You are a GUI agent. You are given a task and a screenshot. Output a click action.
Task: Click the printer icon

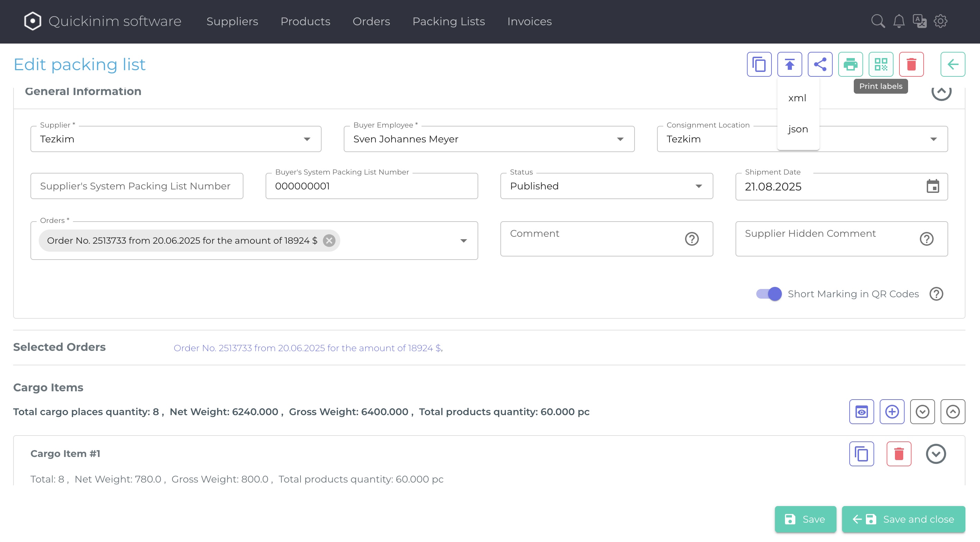click(850, 64)
